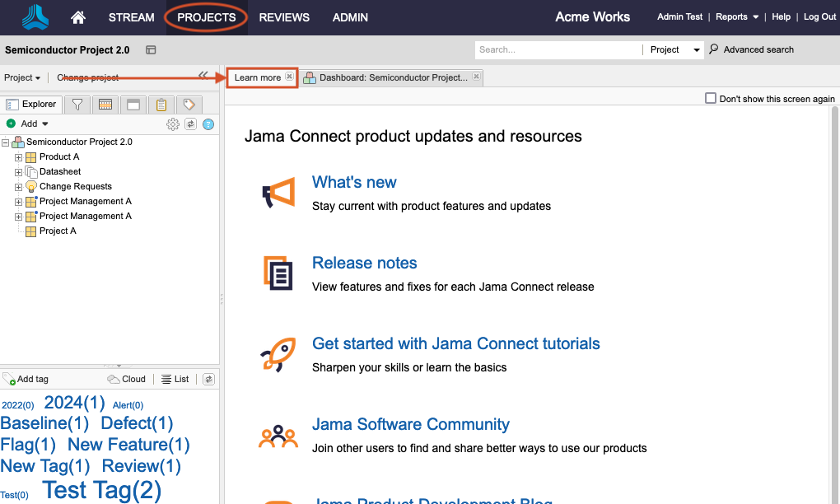The height and width of the screenshot is (504, 840).
Task: Enable 'Don't show this screen again' checkbox
Action: pyautogui.click(x=711, y=99)
